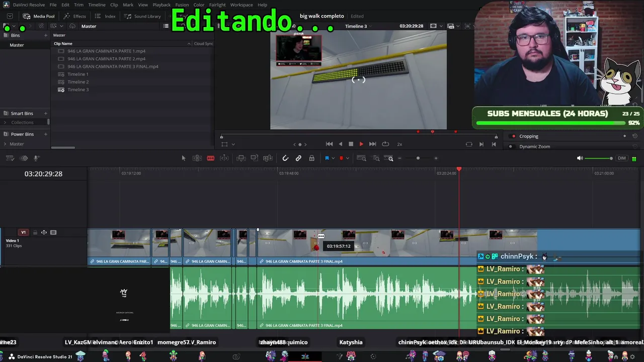Enable Dynamic Trim Mode tool

224,158
